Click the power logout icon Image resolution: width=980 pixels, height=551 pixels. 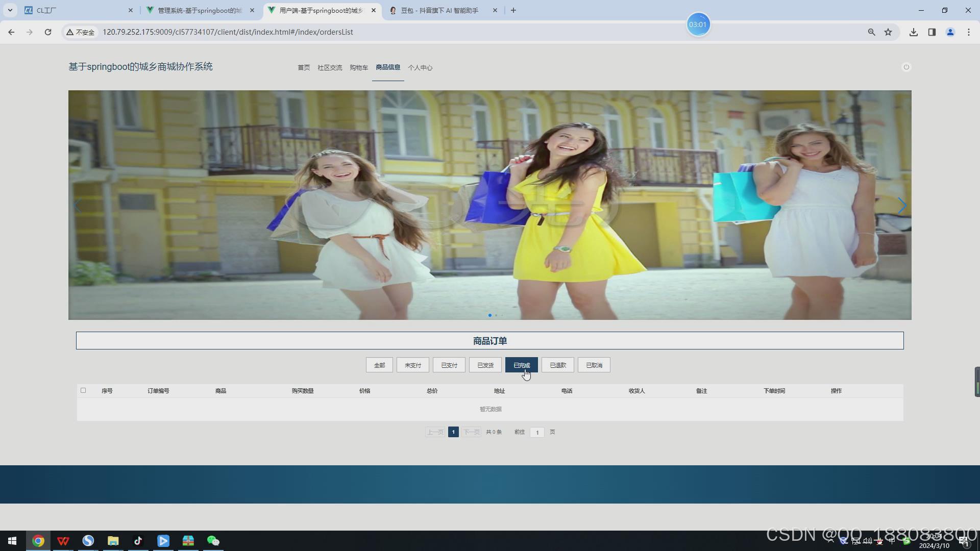(906, 67)
